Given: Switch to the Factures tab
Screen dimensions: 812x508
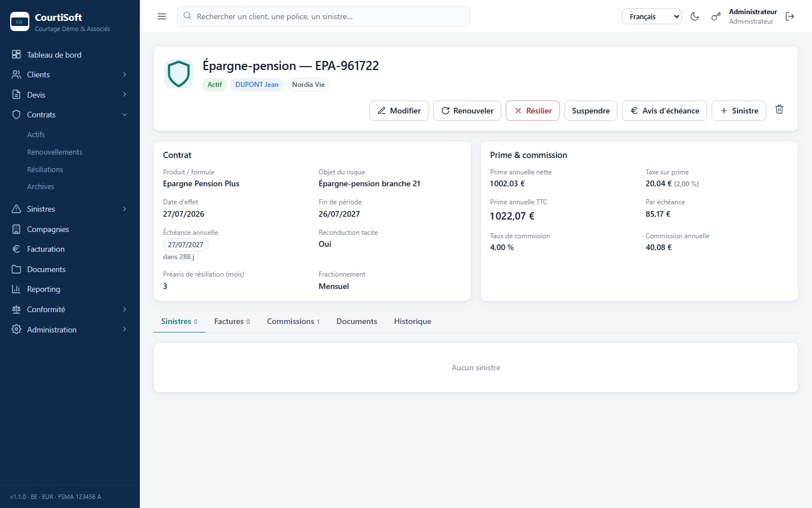Looking at the screenshot, I should pos(232,321).
